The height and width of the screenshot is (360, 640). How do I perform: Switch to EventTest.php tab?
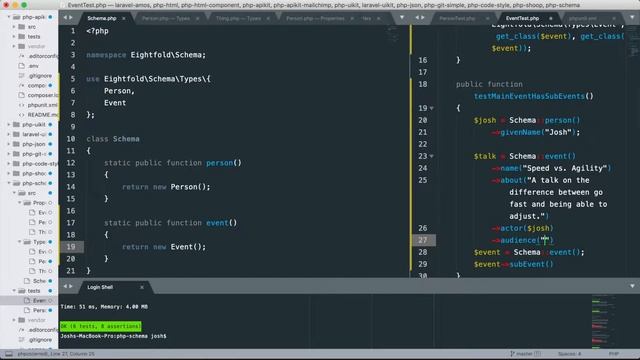(522, 18)
